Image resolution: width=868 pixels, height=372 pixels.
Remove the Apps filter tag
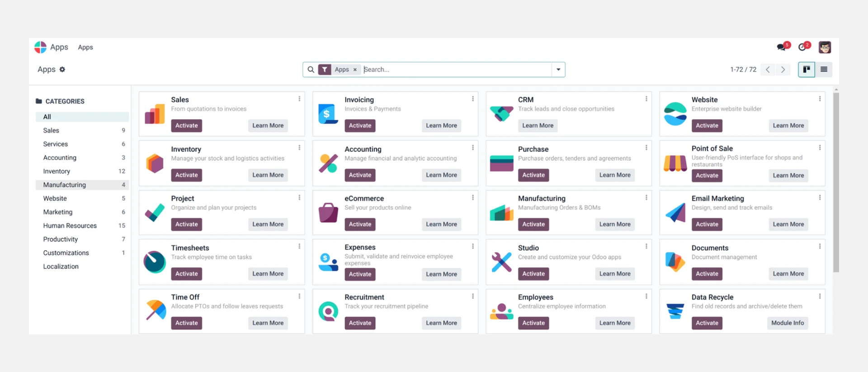pos(355,70)
